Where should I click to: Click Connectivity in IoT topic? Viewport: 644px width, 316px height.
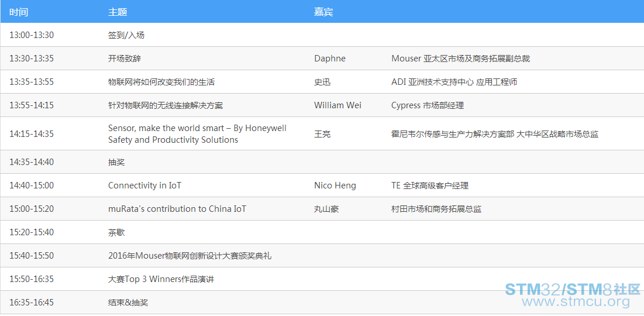coord(144,186)
